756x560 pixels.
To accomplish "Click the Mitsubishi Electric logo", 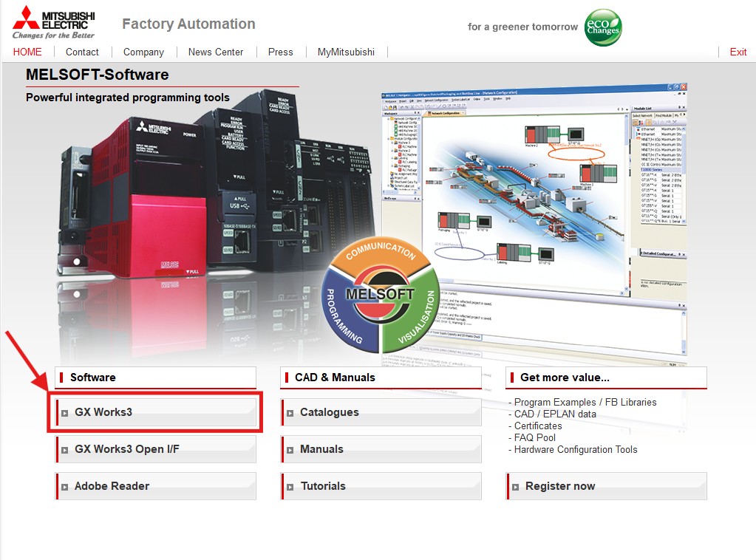I will point(53,23).
